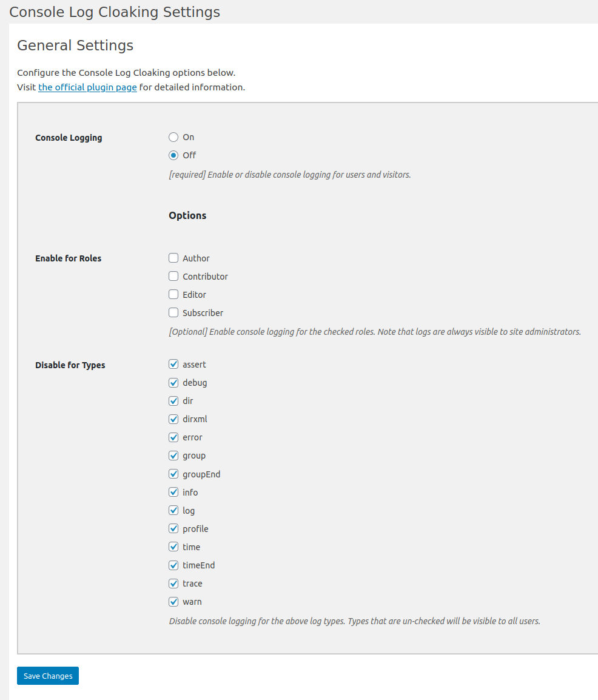
Task: Toggle the dirxml checkbox
Action: pyautogui.click(x=173, y=419)
